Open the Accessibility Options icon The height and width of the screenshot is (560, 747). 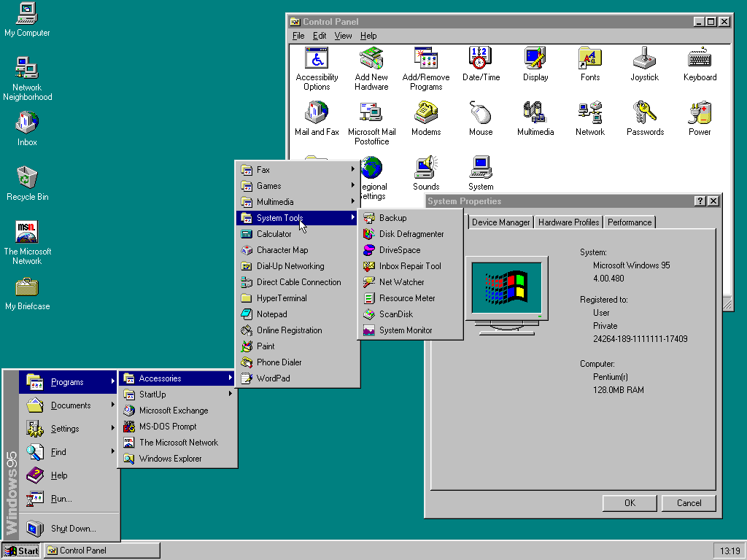click(317, 59)
